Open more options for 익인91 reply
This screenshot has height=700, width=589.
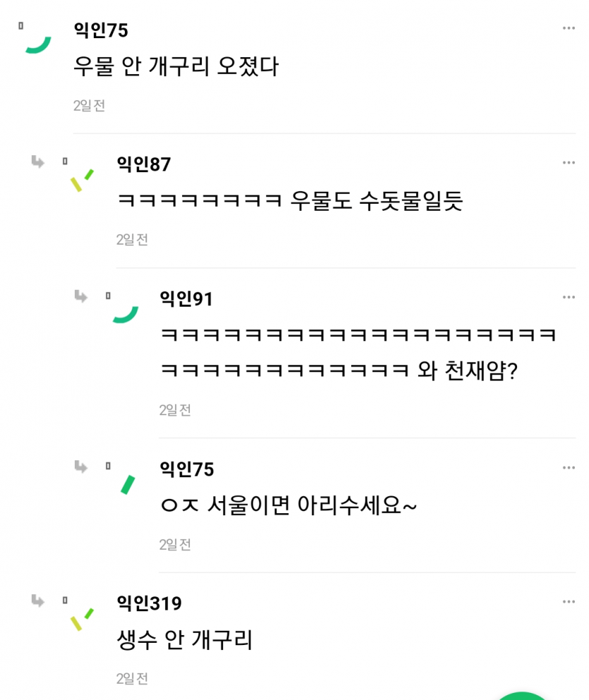[x=569, y=297]
